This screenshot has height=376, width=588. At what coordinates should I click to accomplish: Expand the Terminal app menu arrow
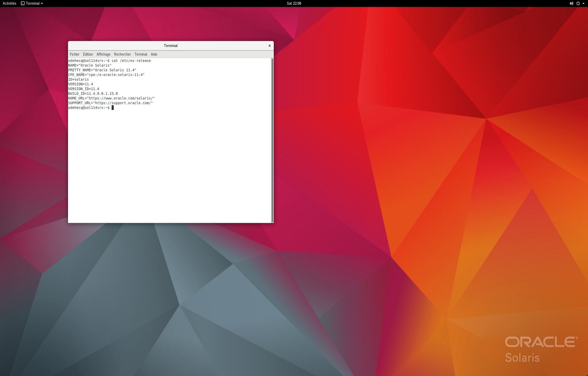coord(42,3)
